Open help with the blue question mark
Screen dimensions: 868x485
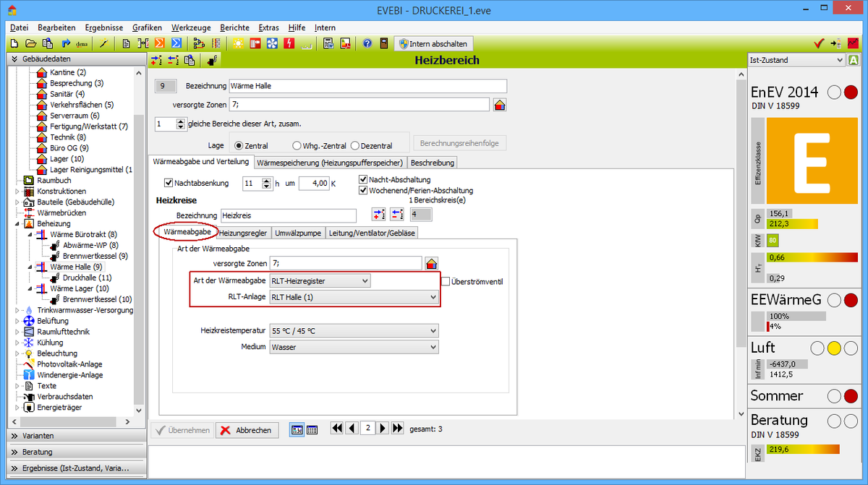coord(367,43)
